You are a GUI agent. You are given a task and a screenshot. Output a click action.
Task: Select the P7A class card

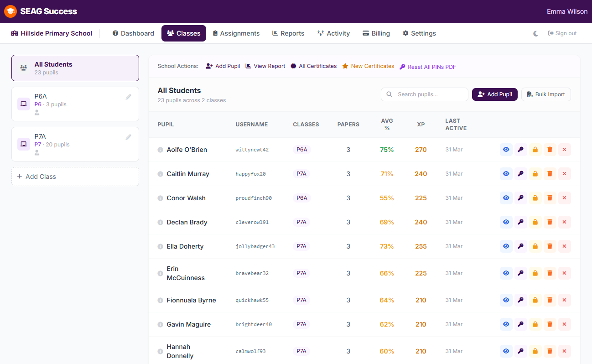[75, 144]
